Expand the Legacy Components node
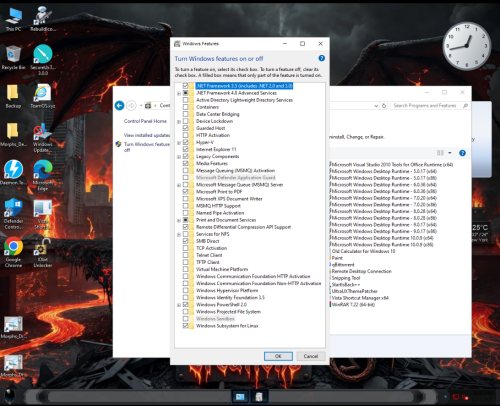The image size is (500, 406). 179,157
